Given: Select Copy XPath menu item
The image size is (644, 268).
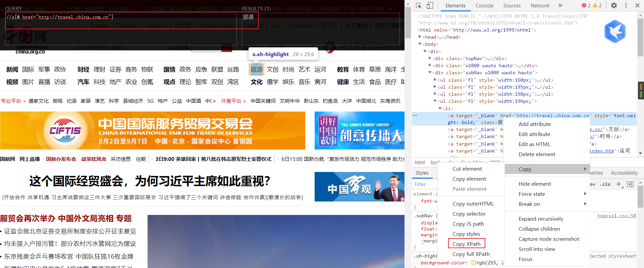Looking at the screenshot, I should coord(467,244).
